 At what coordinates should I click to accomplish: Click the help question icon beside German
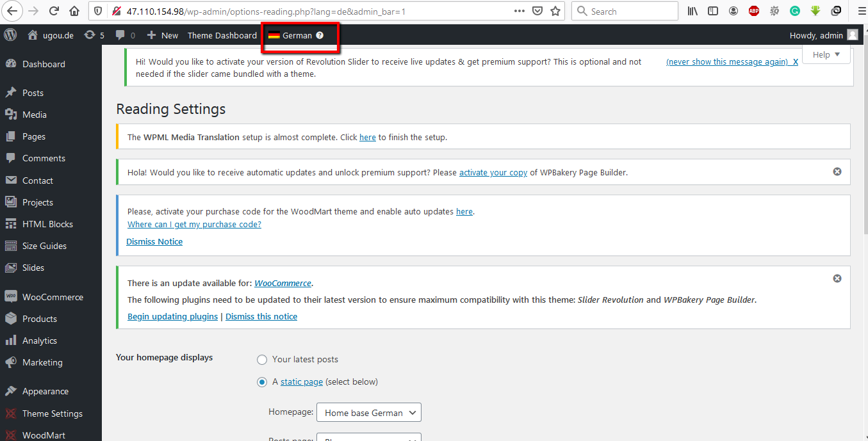tap(320, 35)
